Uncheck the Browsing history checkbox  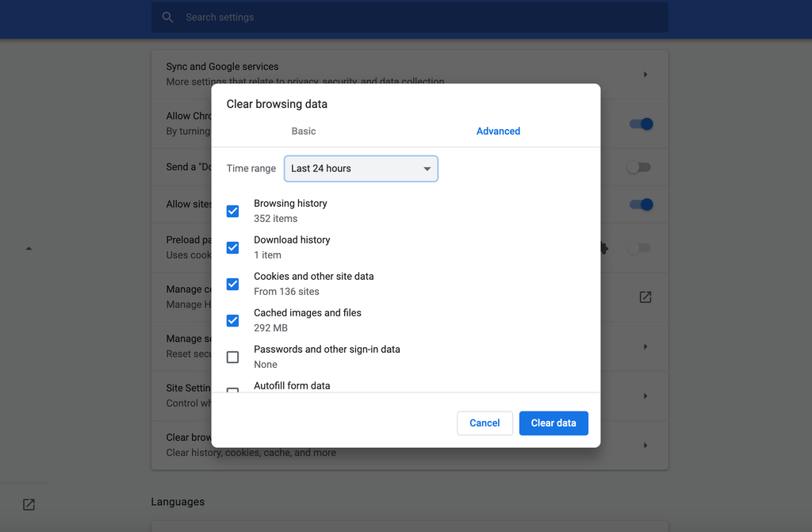click(232, 211)
